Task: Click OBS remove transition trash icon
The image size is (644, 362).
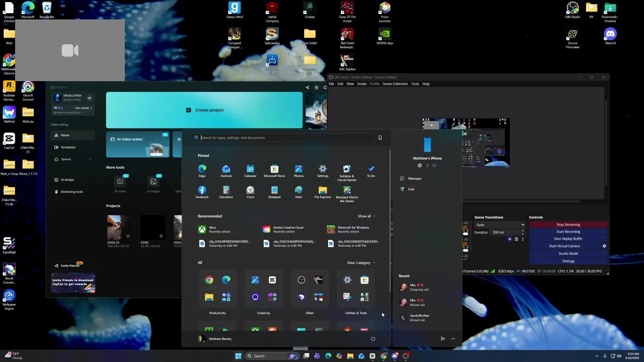Action: [x=516, y=239]
